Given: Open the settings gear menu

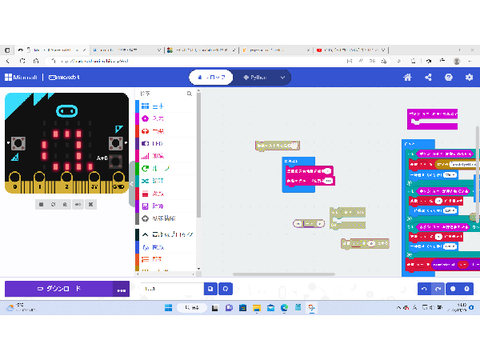Looking at the screenshot, I should 469,77.
